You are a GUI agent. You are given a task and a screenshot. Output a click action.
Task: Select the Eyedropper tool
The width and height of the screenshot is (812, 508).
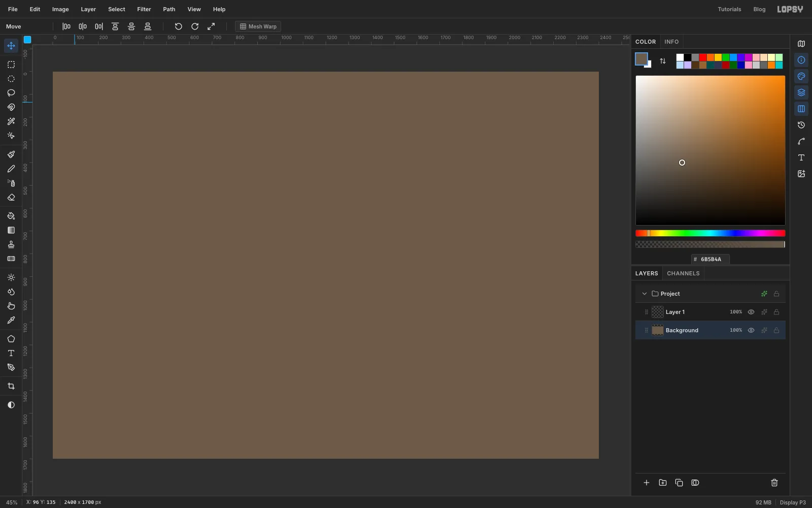coord(11,320)
